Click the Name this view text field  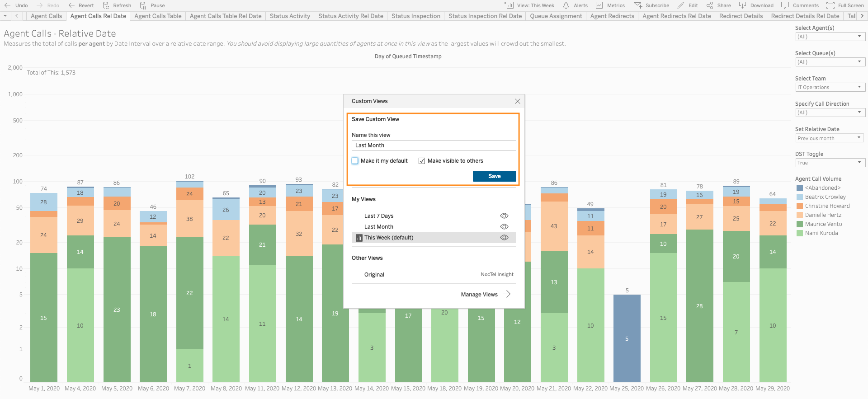[434, 146]
